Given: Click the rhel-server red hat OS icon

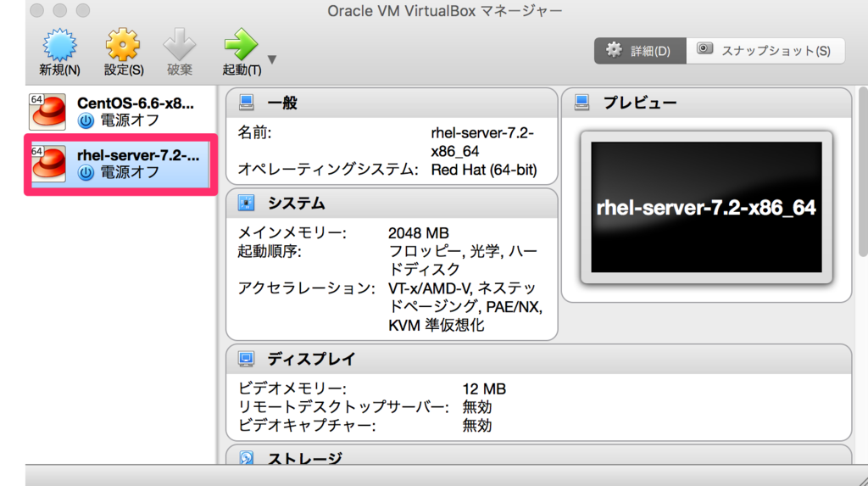Looking at the screenshot, I should click(x=47, y=164).
